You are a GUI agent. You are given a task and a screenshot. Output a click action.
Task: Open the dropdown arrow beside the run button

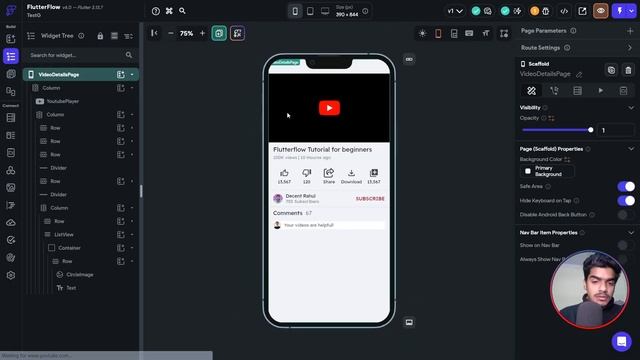click(x=631, y=11)
